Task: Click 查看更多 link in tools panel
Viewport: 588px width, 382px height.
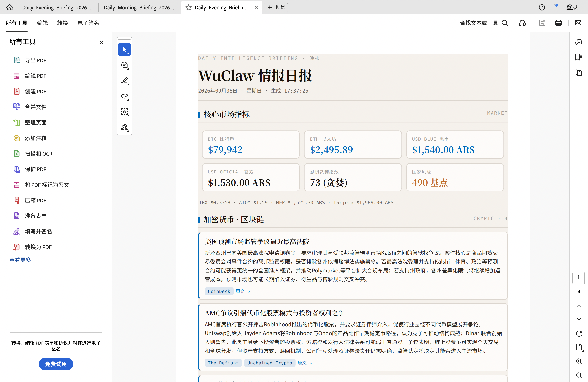Action: point(20,260)
